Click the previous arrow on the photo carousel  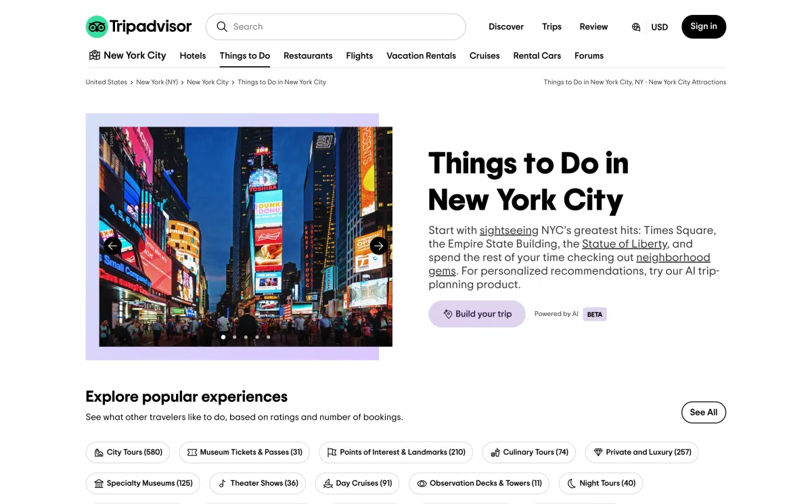pos(112,246)
